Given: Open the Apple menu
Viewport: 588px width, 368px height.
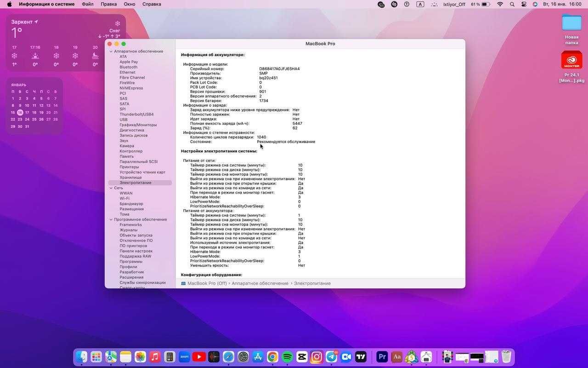Looking at the screenshot, I should pyautogui.click(x=9, y=4).
